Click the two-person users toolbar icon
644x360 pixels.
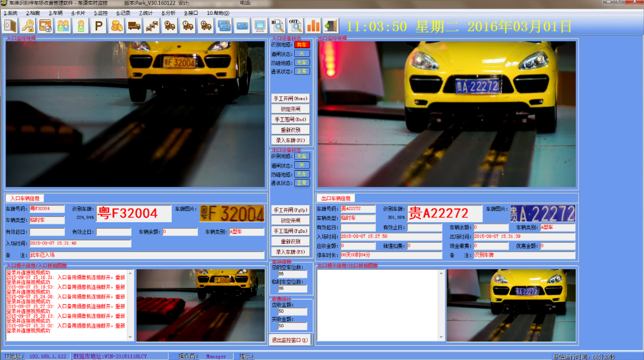point(63,26)
